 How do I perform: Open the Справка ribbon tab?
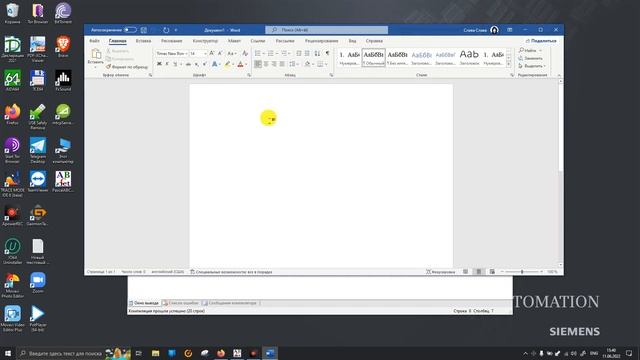click(x=374, y=41)
